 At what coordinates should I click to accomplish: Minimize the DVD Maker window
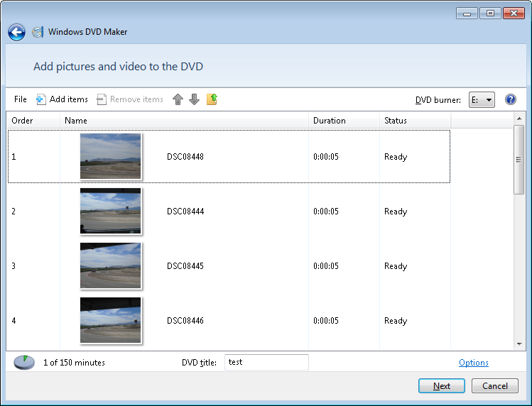[x=467, y=13]
